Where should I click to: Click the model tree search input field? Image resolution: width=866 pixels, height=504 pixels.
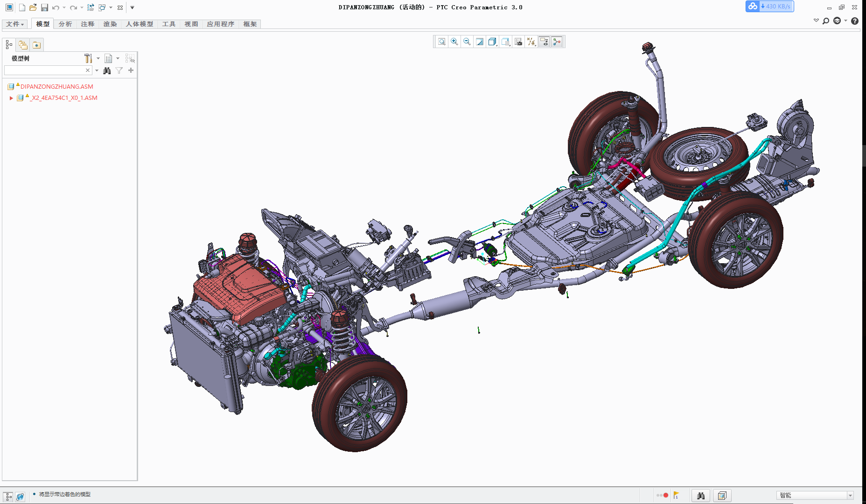(x=45, y=70)
